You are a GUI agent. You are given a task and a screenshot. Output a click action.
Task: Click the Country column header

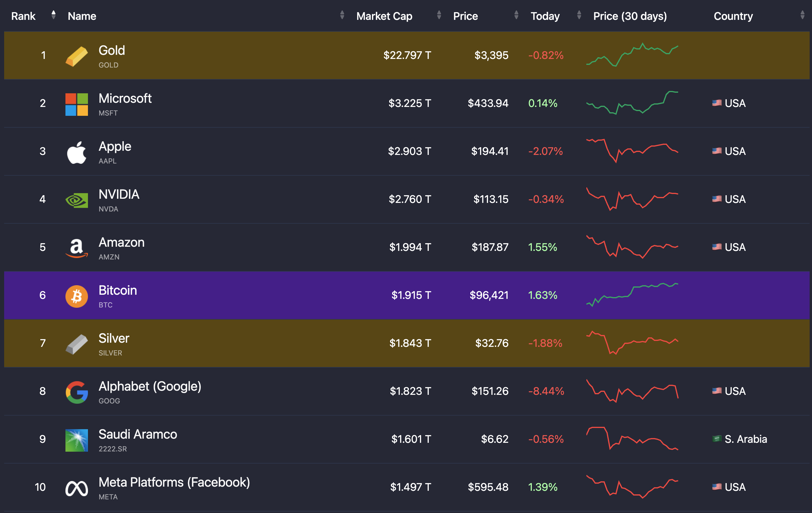click(733, 16)
